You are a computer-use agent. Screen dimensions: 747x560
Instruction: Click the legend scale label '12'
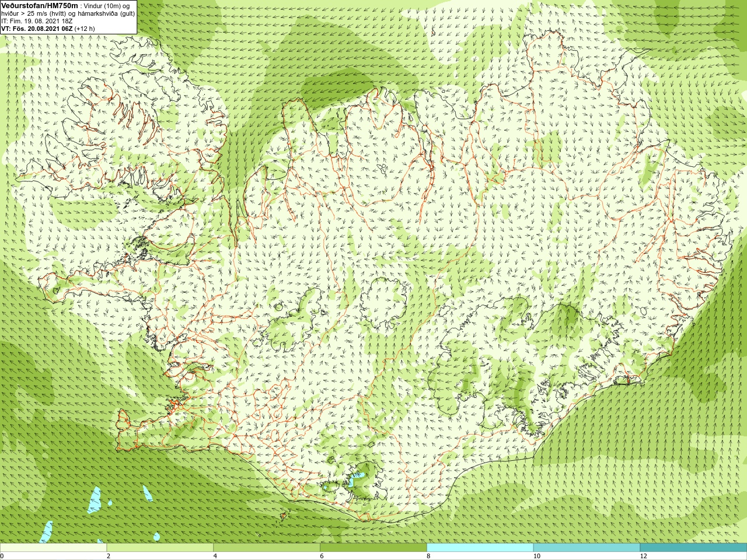(x=643, y=556)
